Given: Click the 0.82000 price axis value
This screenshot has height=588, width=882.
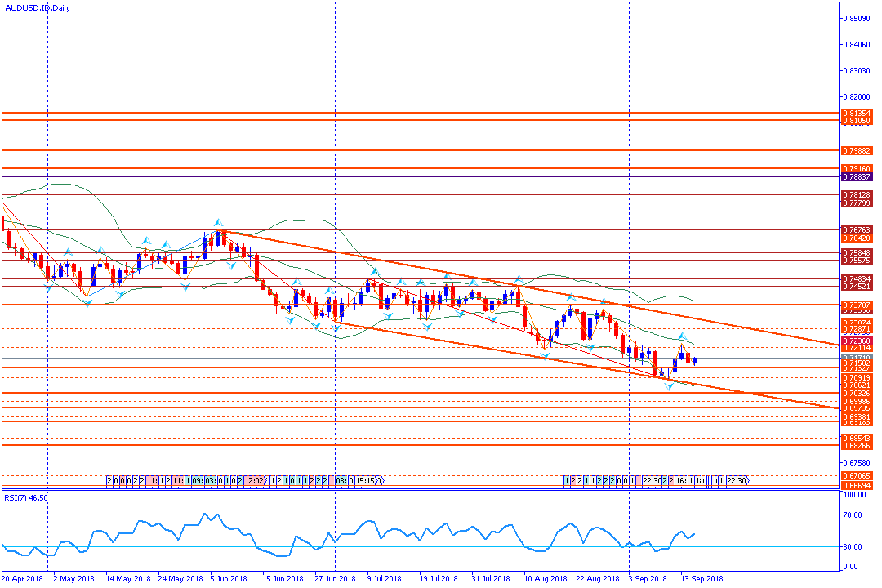Looking at the screenshot, I should (x=856, y=97).
